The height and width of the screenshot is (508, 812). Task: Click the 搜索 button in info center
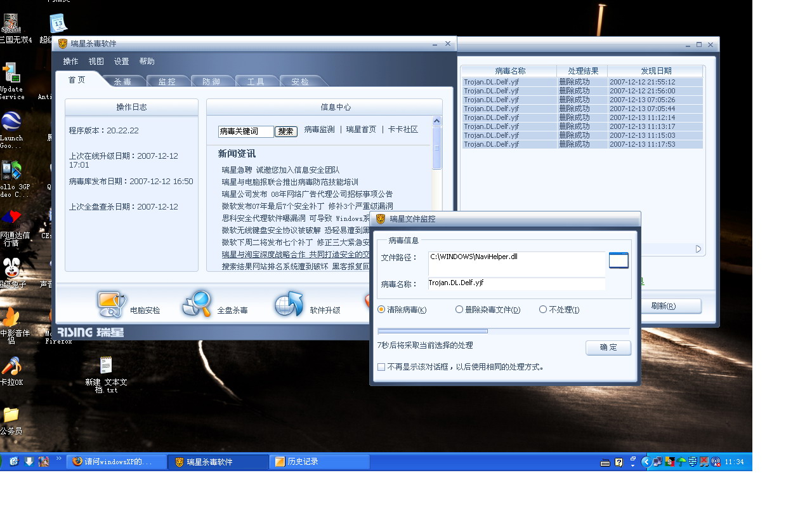click(x=286, y=131)
